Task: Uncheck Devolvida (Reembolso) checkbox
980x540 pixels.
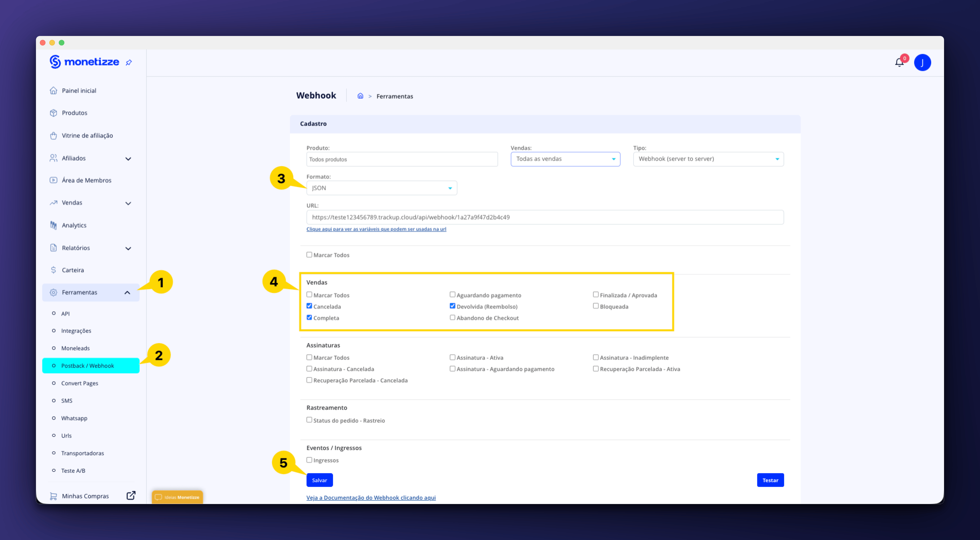Action: 452,306
